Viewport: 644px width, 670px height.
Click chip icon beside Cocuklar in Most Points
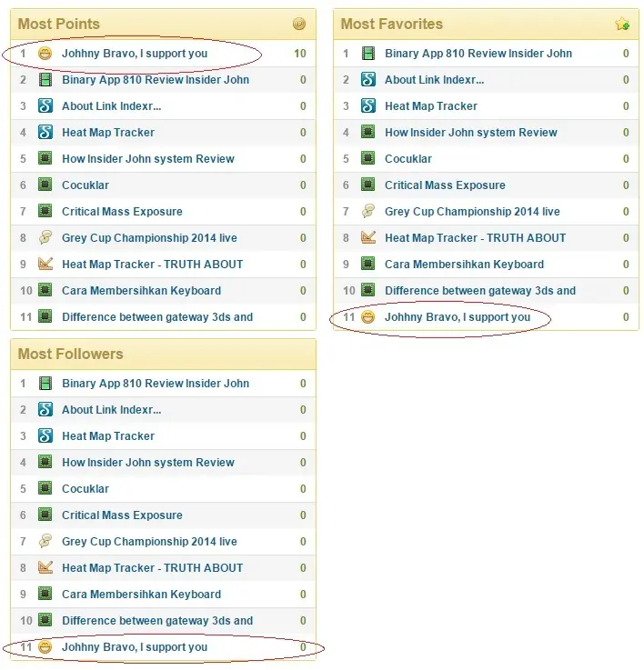coord(45,185)
